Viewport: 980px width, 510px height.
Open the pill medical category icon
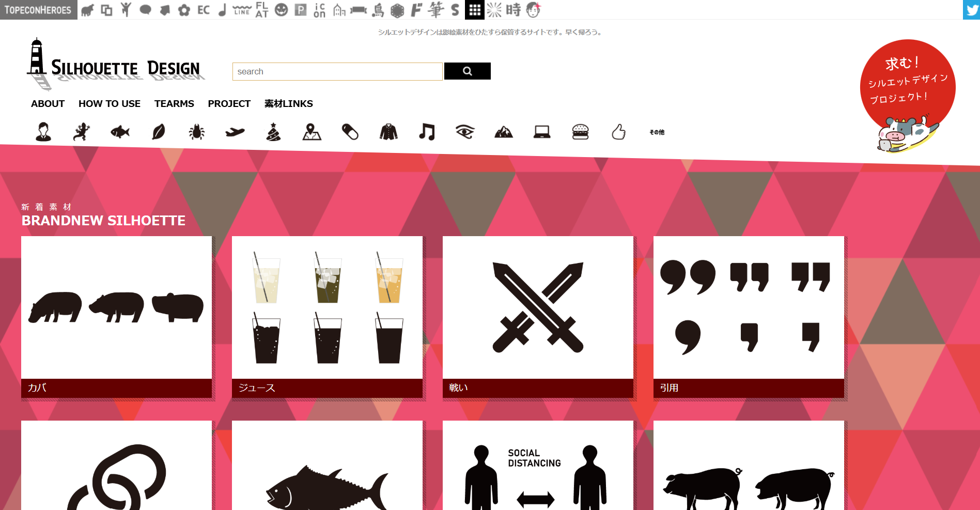click(x=350, y=132)
